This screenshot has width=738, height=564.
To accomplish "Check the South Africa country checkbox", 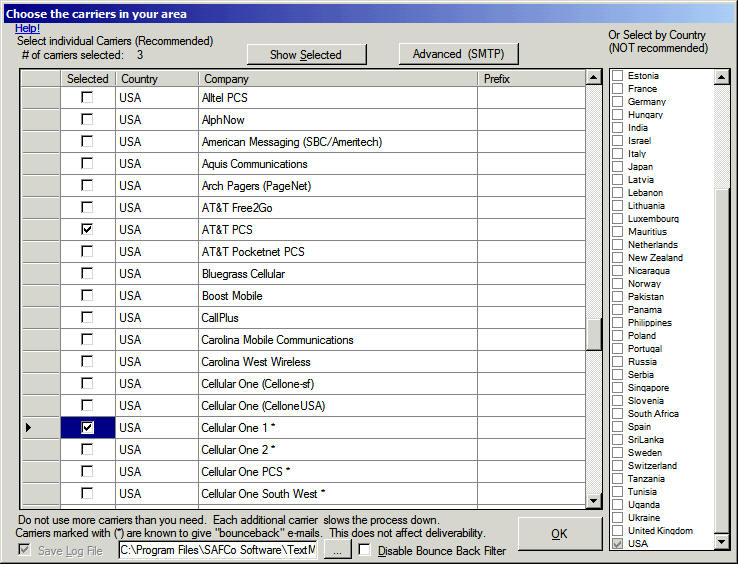I will pyautogui.click(x=618, y=413).
